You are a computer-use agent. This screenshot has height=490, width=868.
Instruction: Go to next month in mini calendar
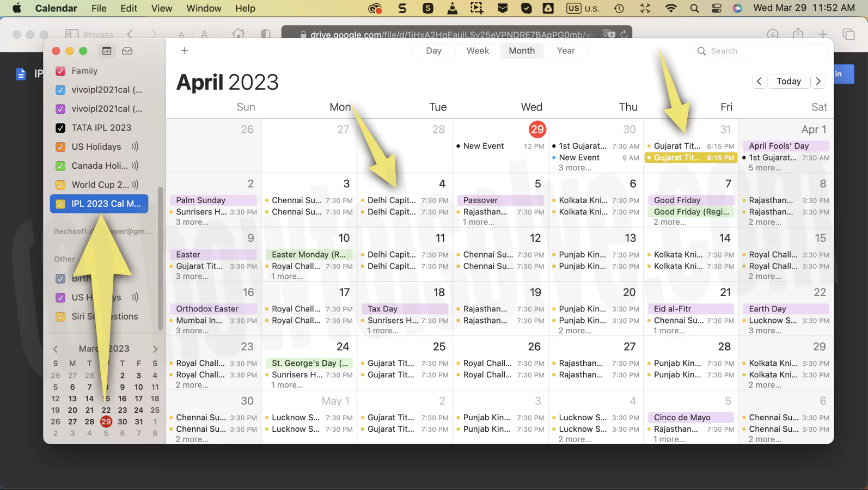click(x=155, y=349)
